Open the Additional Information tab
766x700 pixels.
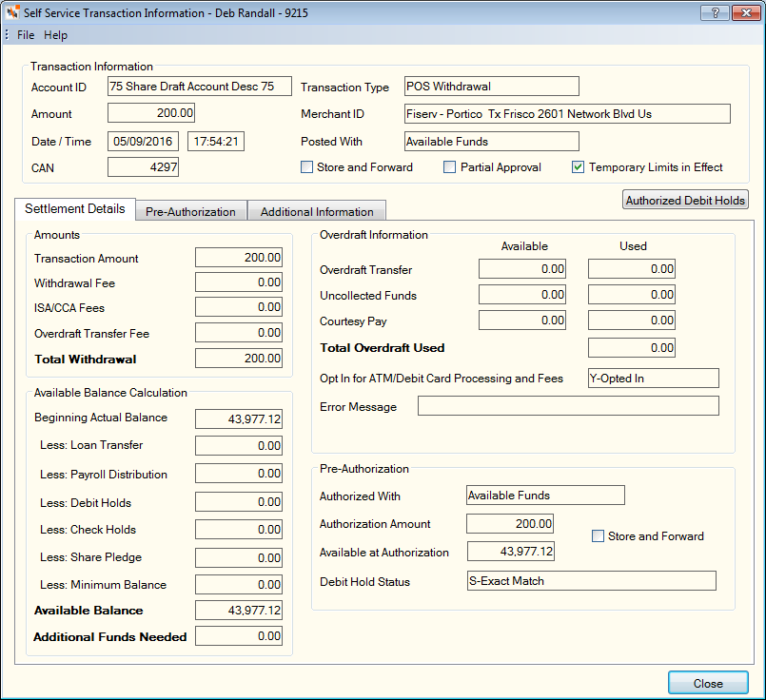coord(317,212)
